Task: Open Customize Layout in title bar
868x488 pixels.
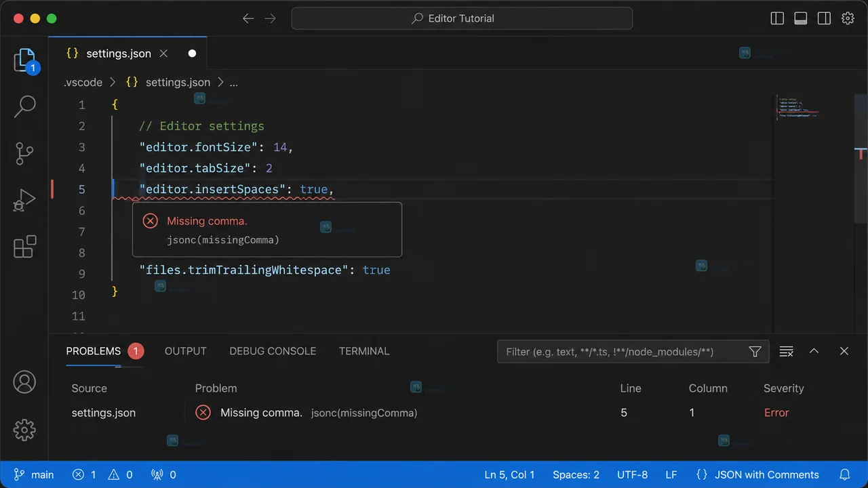Action: (848, 18)
